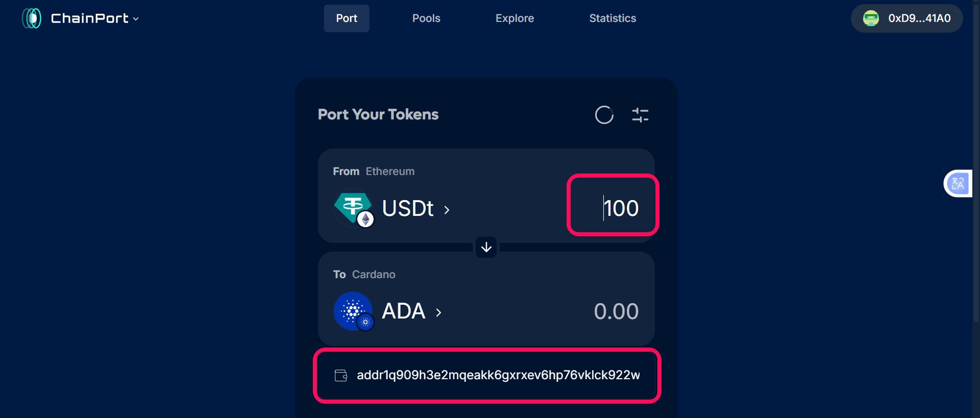Click the wallet icon beside the Cardano address
This screenshot has height=418, width=980.
click(340, 376)
